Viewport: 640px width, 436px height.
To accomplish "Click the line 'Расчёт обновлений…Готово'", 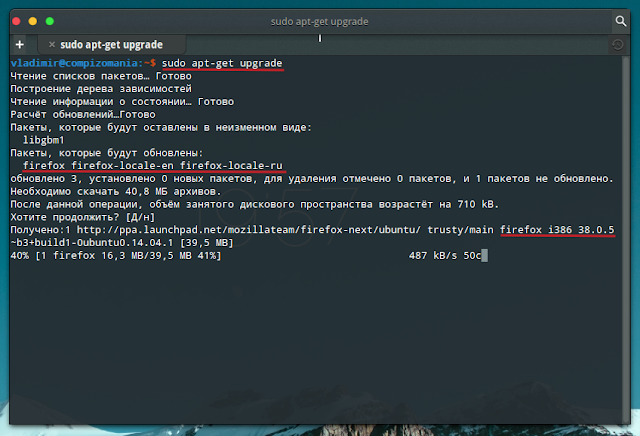I will pos(83,115).
